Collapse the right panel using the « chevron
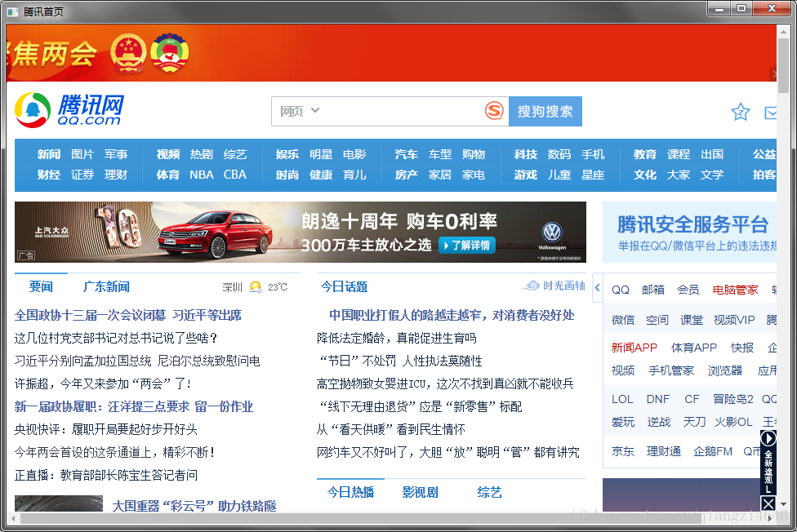 click(x=596, y=287)
